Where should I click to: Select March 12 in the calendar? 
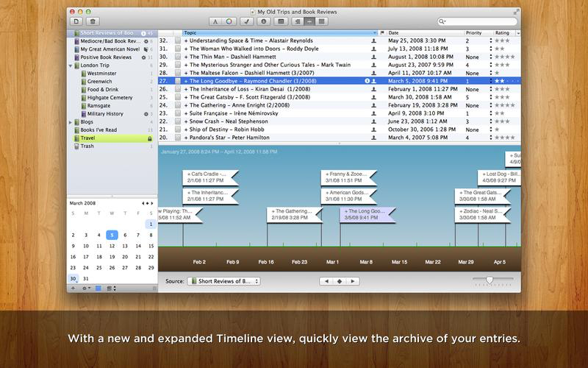point(111,246)
